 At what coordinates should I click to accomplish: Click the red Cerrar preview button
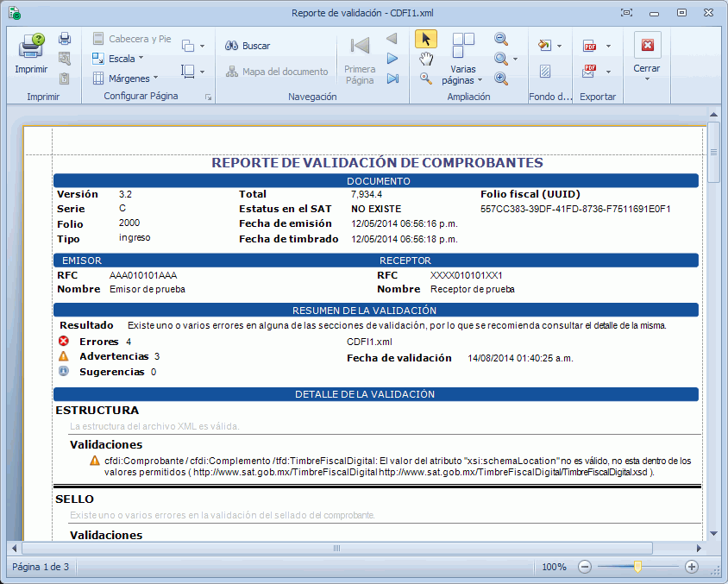[647, 46]
